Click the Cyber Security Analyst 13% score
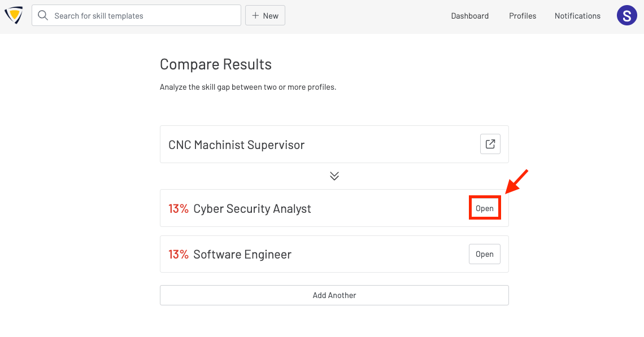This screenshot has height=337, width=644. click(x=179, y=209)
